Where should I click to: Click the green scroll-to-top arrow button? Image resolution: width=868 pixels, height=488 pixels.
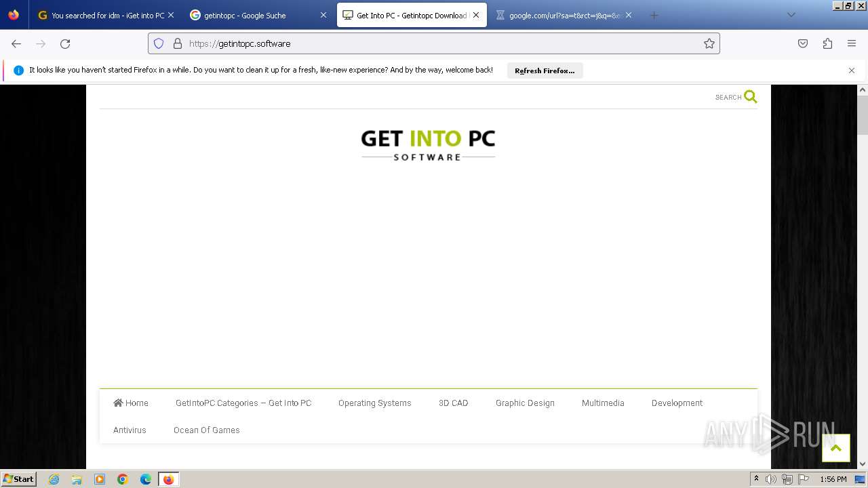(x=835, y=448)
